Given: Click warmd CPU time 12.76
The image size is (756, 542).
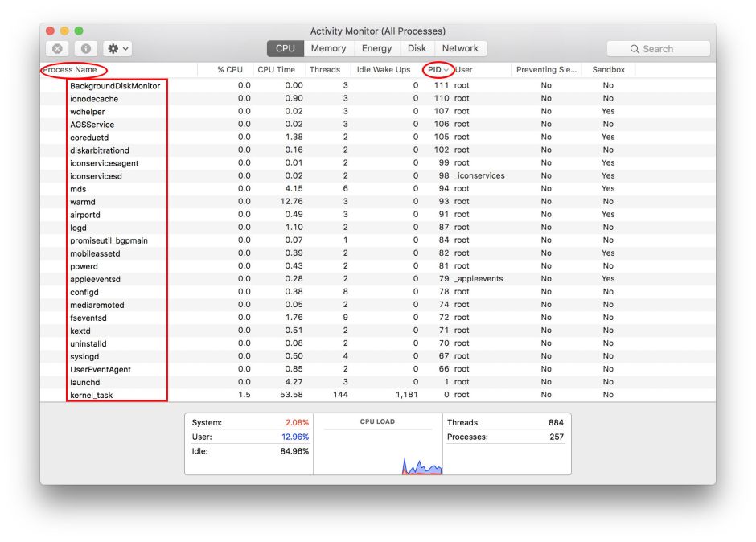Looking at the screenshot, I should 291,202.
